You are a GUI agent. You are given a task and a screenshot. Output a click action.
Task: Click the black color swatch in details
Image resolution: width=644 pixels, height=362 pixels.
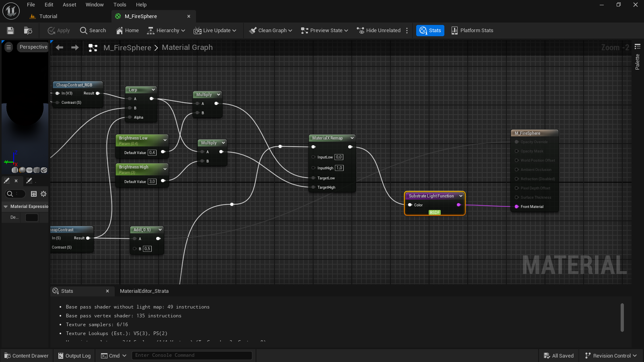tap(32, 218)
